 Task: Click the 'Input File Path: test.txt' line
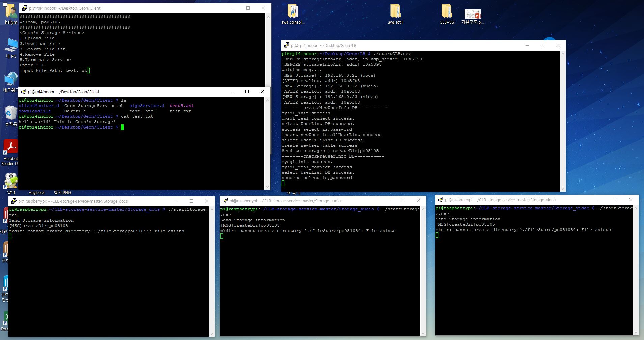53,70
